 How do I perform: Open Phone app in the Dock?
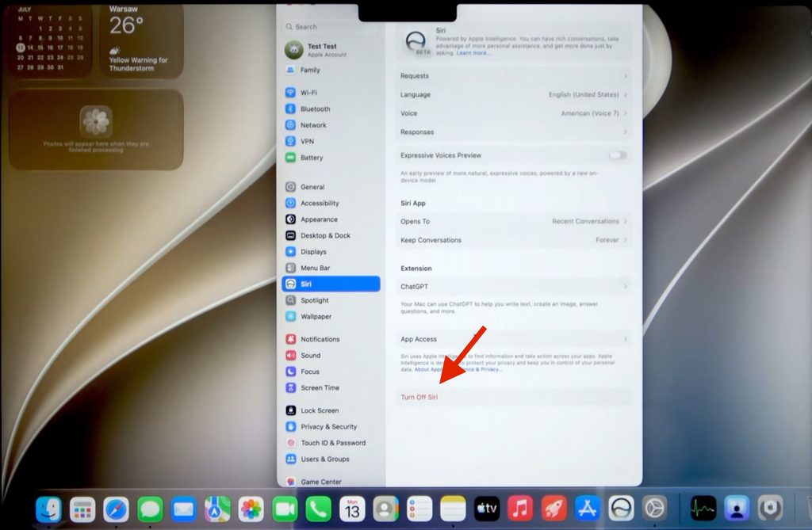click(319, 510)
